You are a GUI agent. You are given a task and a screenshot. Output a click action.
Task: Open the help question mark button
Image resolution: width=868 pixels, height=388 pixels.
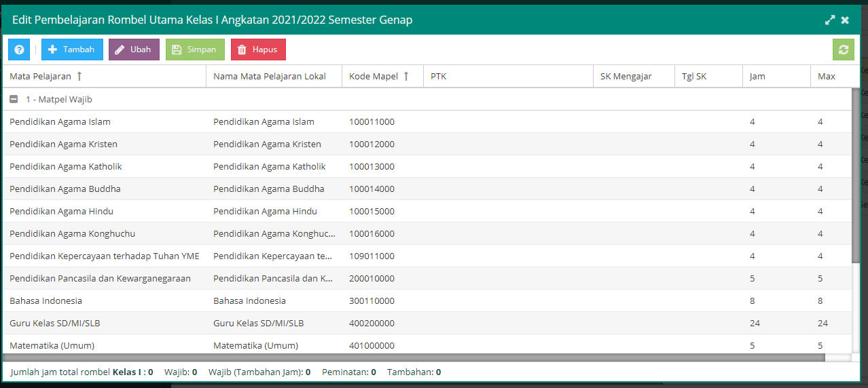[x=19, y=50]
